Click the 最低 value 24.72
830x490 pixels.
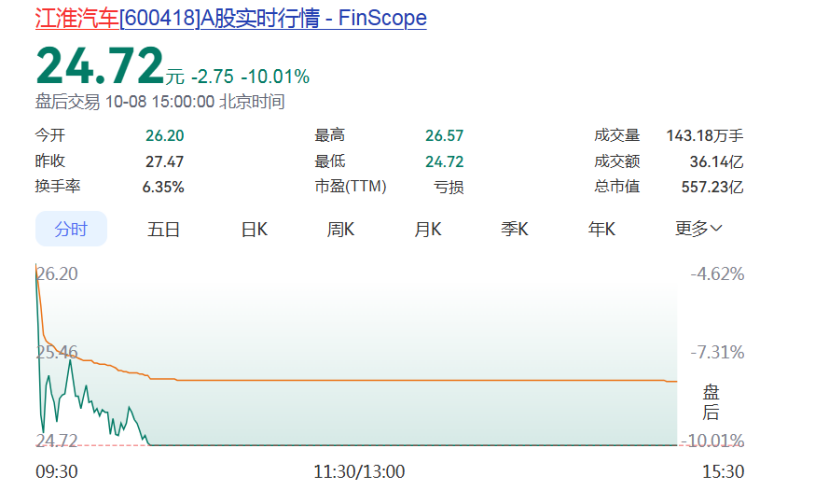coord(444,161)
